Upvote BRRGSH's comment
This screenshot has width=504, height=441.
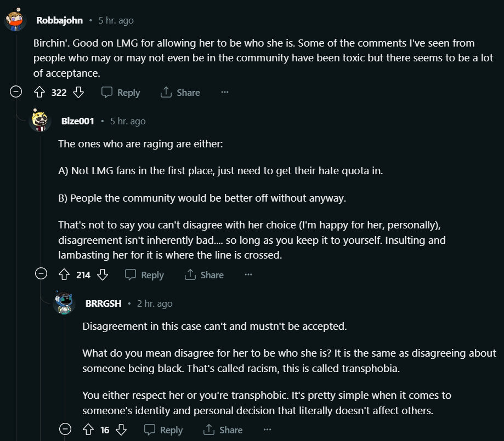(88, 429)
